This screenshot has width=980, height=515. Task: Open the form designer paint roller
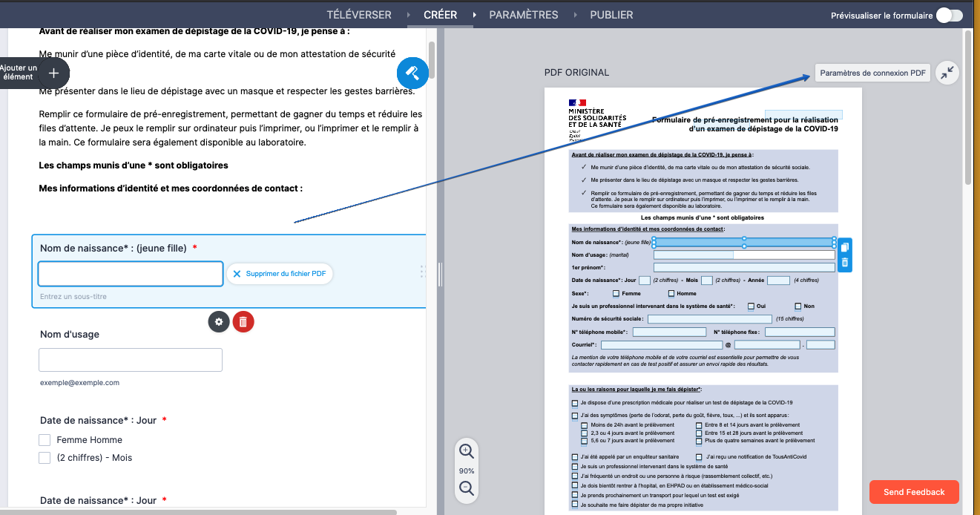tap(412, 73)
